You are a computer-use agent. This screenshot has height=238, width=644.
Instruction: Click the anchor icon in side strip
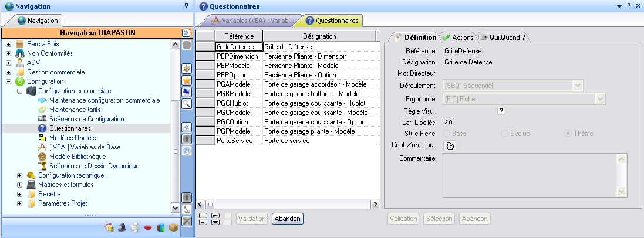tap(186, 209)
